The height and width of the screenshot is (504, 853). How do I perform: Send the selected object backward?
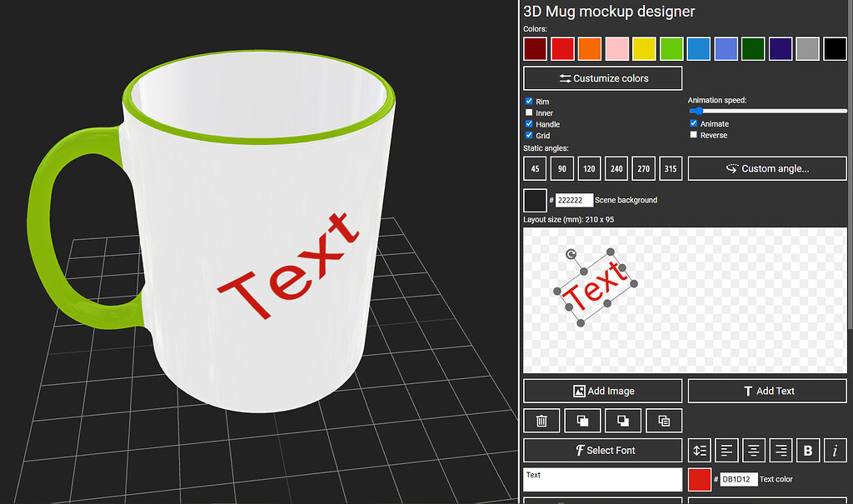(x=622, y=420)
